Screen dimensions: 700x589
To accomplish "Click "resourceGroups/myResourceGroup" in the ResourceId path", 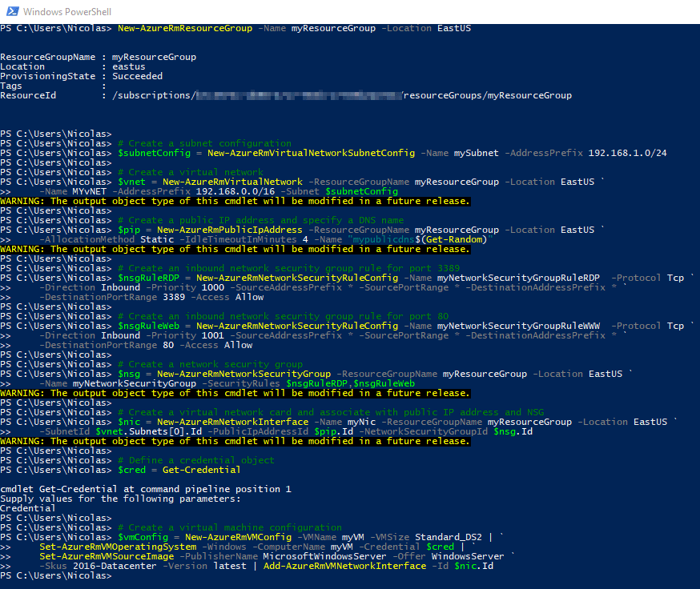I will 488,95.
